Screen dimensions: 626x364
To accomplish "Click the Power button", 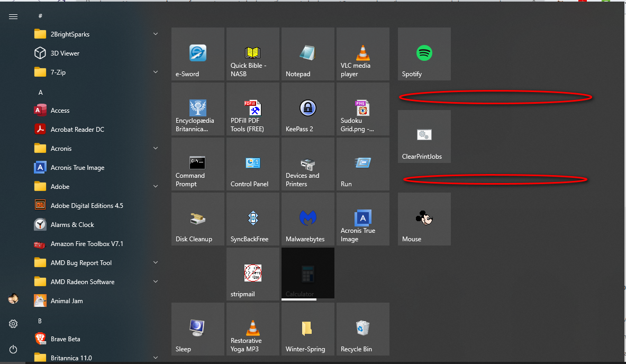I will coord(13,349).
